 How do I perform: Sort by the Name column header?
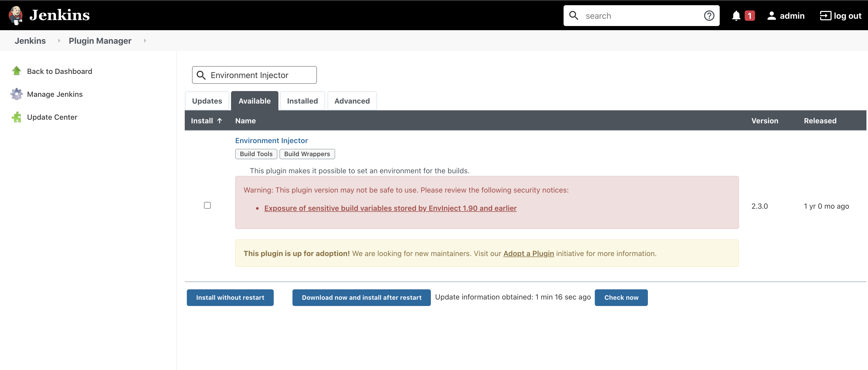pyautogui.click(x=245, y=121)
